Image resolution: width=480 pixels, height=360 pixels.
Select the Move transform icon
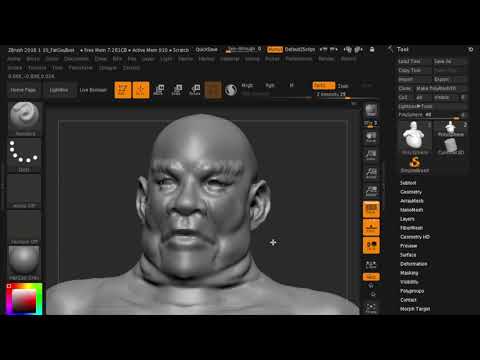(x=159, y=90)
